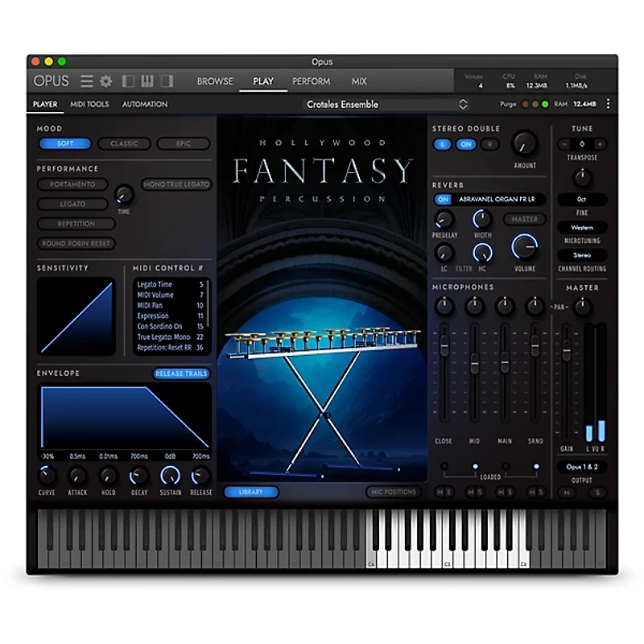Click the Close microphone fader

point(444,345)
